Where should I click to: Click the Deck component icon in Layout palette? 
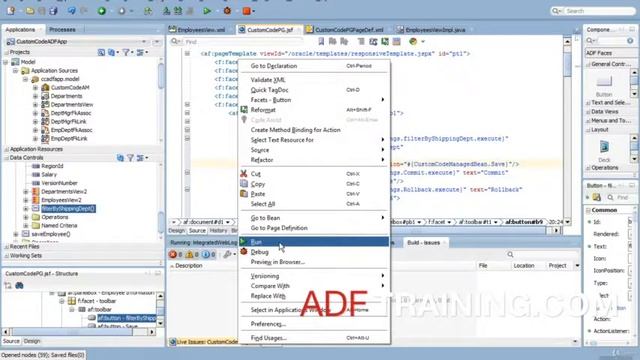tap(604, 146)
